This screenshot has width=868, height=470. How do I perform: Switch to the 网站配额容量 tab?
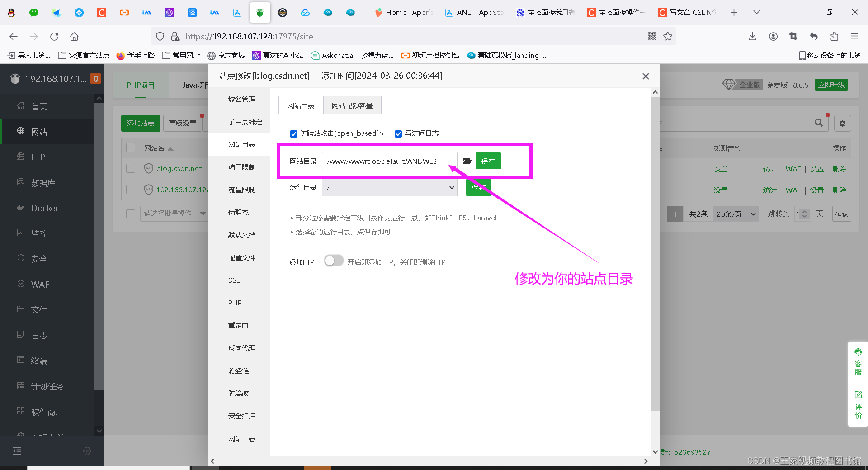[352, 105]
